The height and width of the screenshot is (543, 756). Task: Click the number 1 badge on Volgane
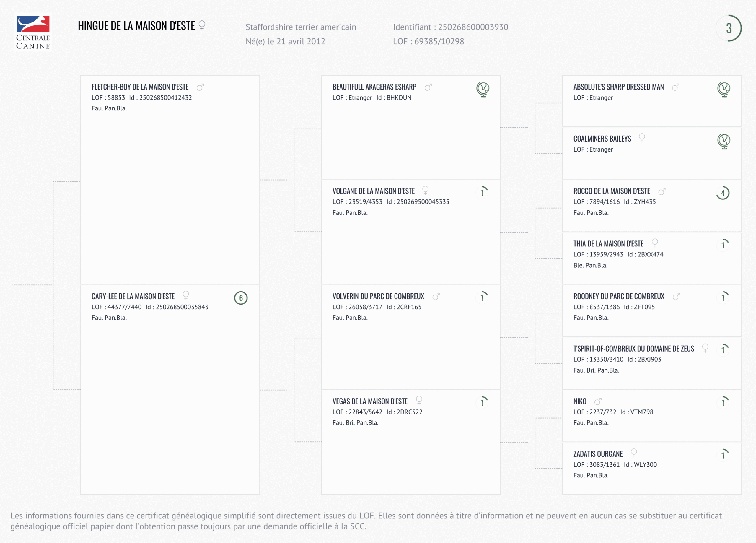pos(482,192)
